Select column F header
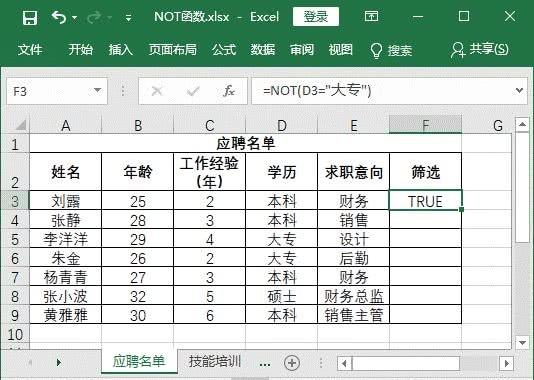This screenshot has height=380, width=534. pyautogui.click(x=425, y=125)
